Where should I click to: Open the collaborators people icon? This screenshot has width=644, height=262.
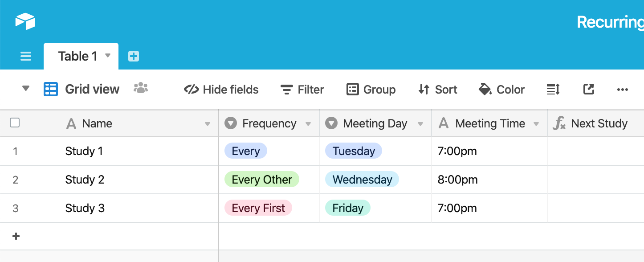(140, 88)
